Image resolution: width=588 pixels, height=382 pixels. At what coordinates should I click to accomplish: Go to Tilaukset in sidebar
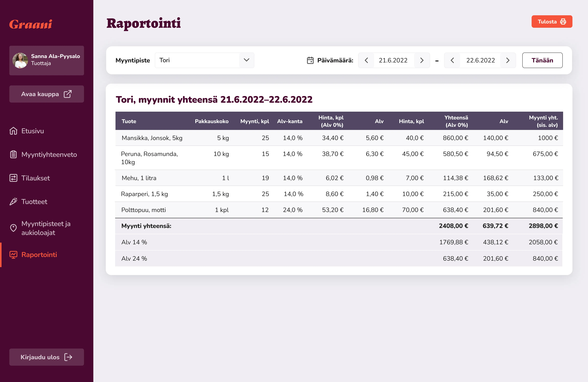36,178
